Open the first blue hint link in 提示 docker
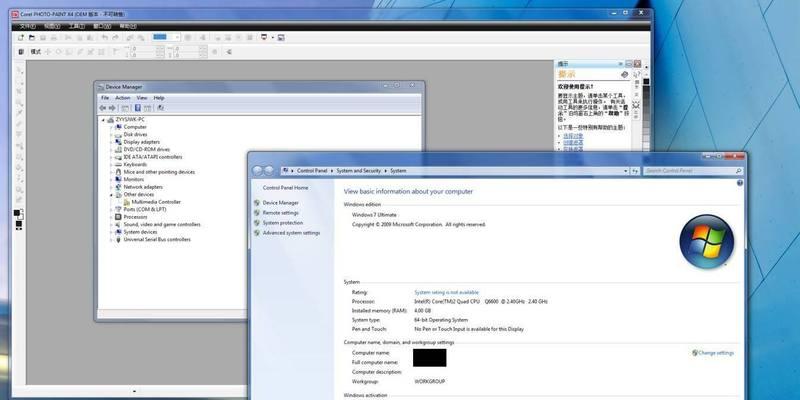The width and height of the screenshot is (800, 400). tap(573, 136)
